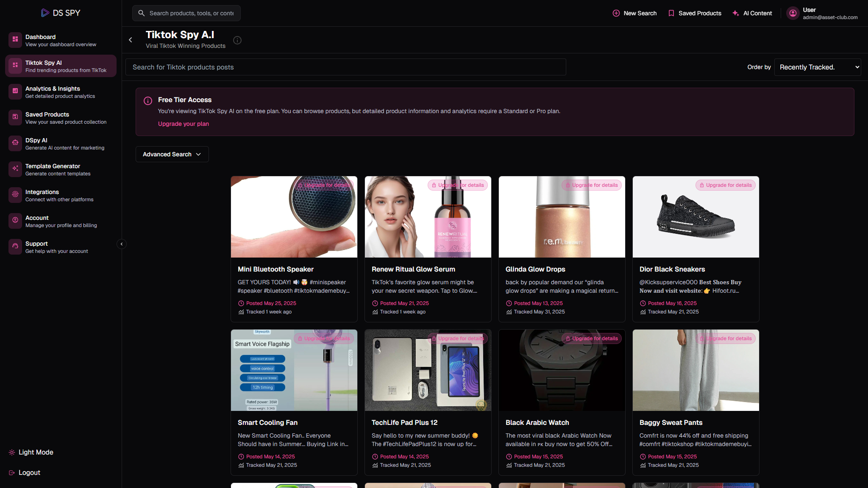The height and width of the screenshot is (488, 868).
Task: Click the Logout icon
Action: (12, 473)
